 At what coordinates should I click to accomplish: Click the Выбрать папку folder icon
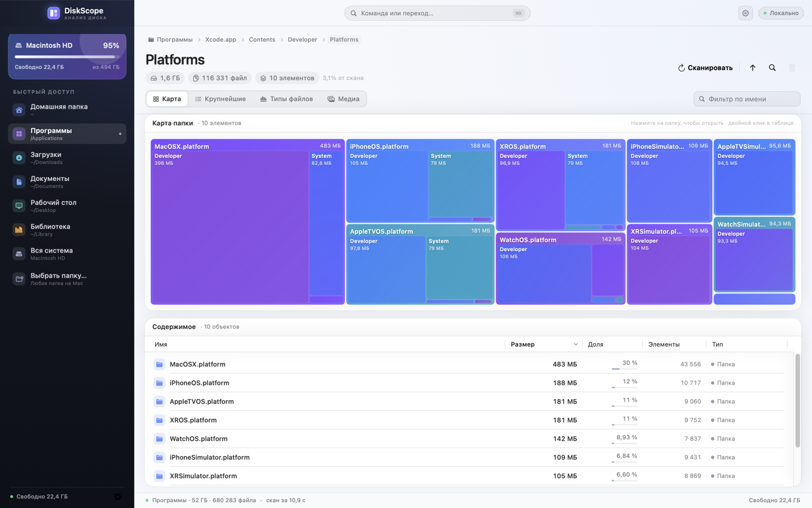click(x=19, y=278)
